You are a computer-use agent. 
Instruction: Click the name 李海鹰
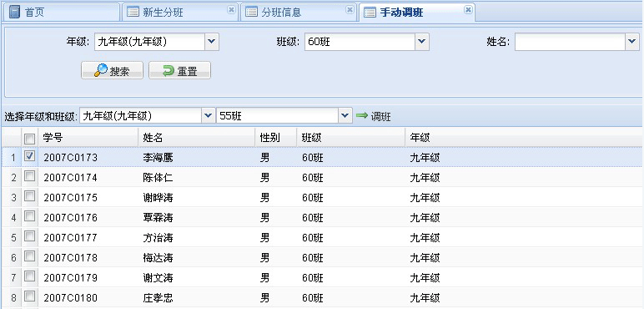(x=158, y=158)
